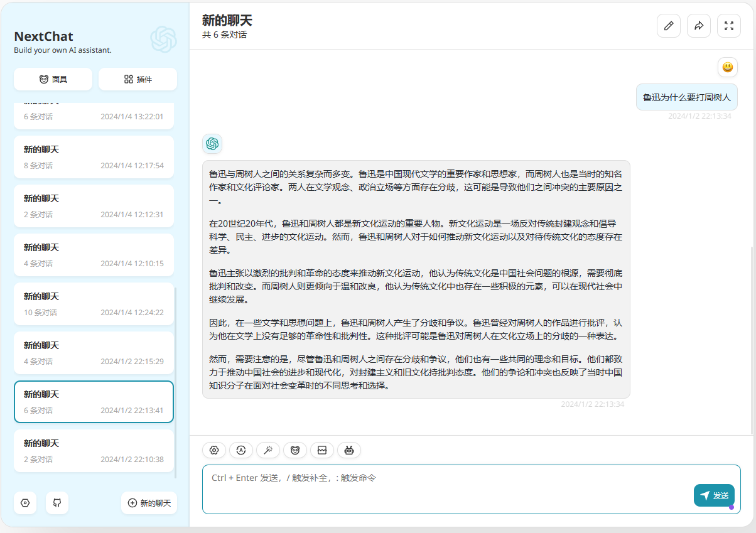Open the chat dated 2024/1/2 22:10:38
This screenshot has height=533, width=756.
94,451
